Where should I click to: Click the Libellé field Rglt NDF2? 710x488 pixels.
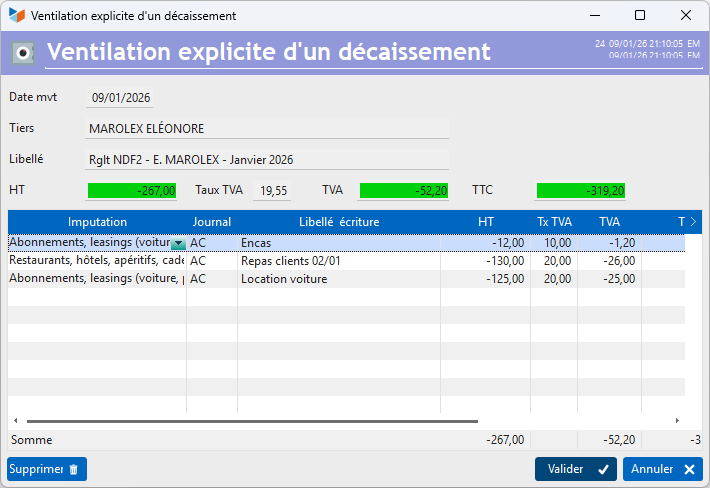(267, 160)
